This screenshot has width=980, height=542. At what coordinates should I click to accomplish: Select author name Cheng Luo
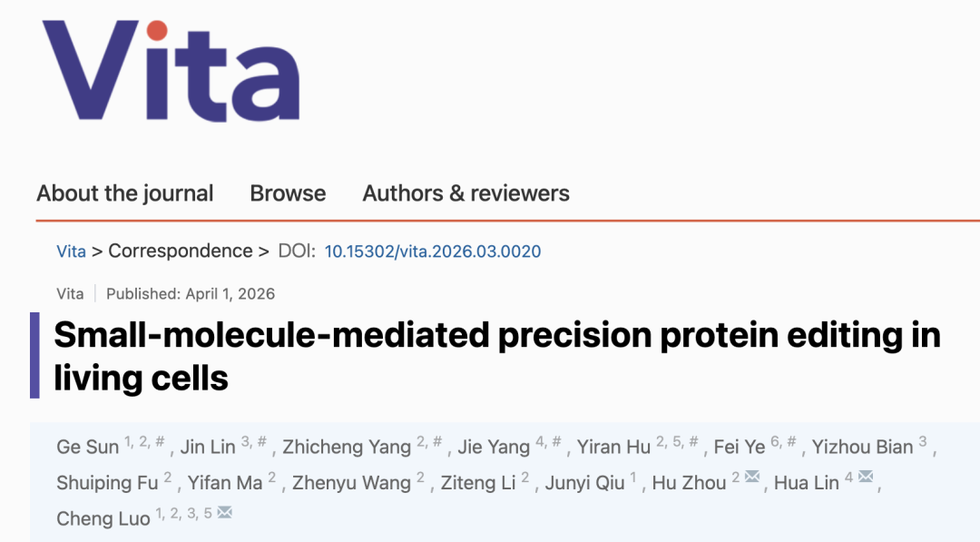pos(103,518)
